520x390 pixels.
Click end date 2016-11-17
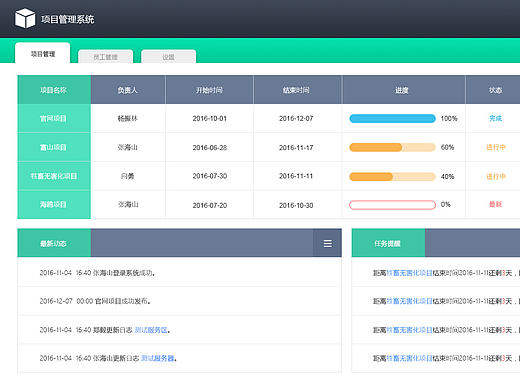click(x=296, y=147)
